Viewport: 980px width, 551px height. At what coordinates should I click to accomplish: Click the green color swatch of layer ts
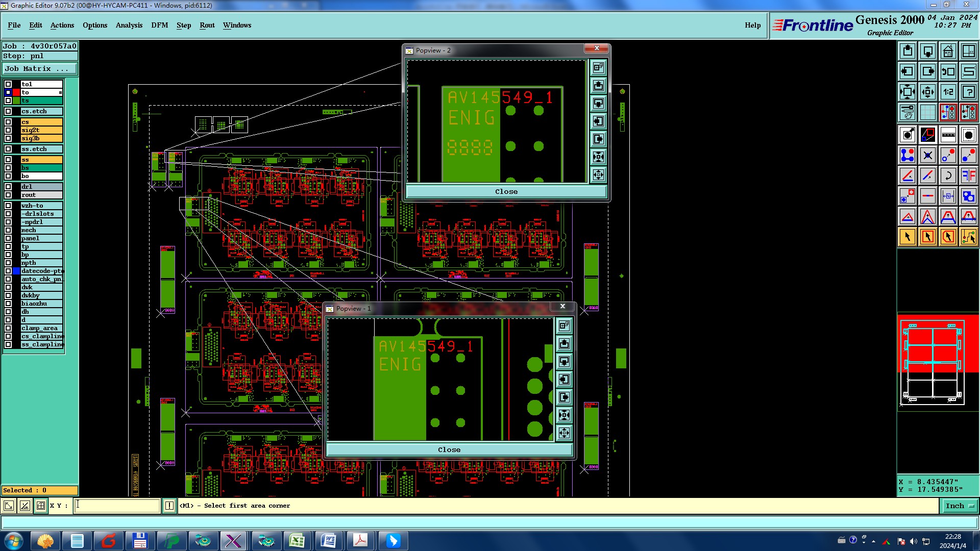16,101
